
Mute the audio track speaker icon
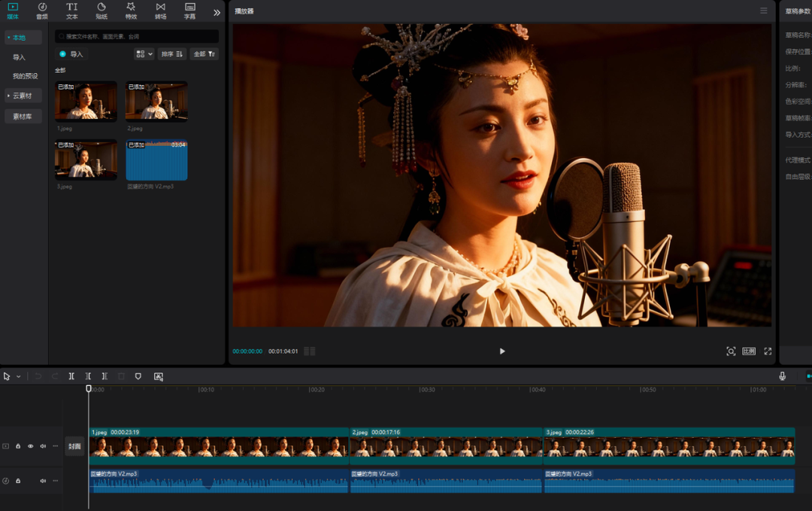43,480
